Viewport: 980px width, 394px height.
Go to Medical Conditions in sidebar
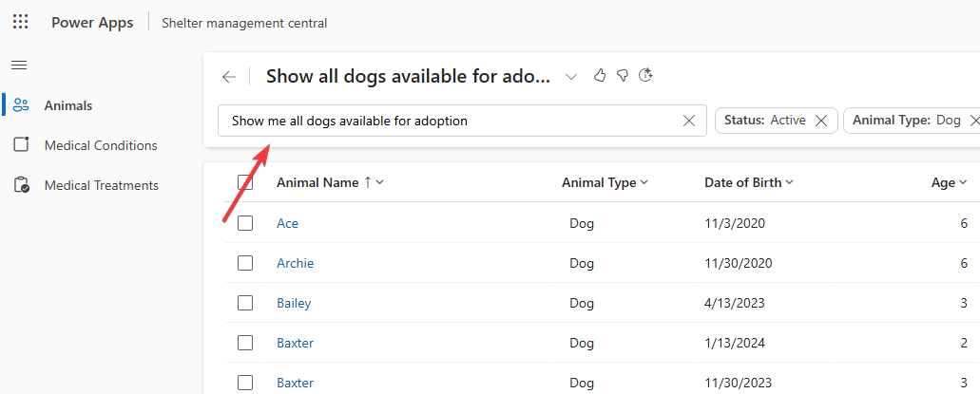100,145
